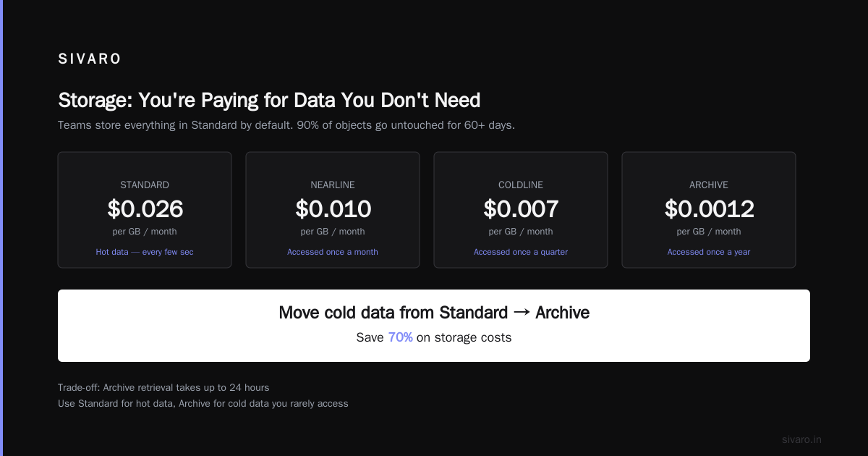Click the white 'Move cold data' banner
This screenshot has width=868, height=456.
[434, 326]
